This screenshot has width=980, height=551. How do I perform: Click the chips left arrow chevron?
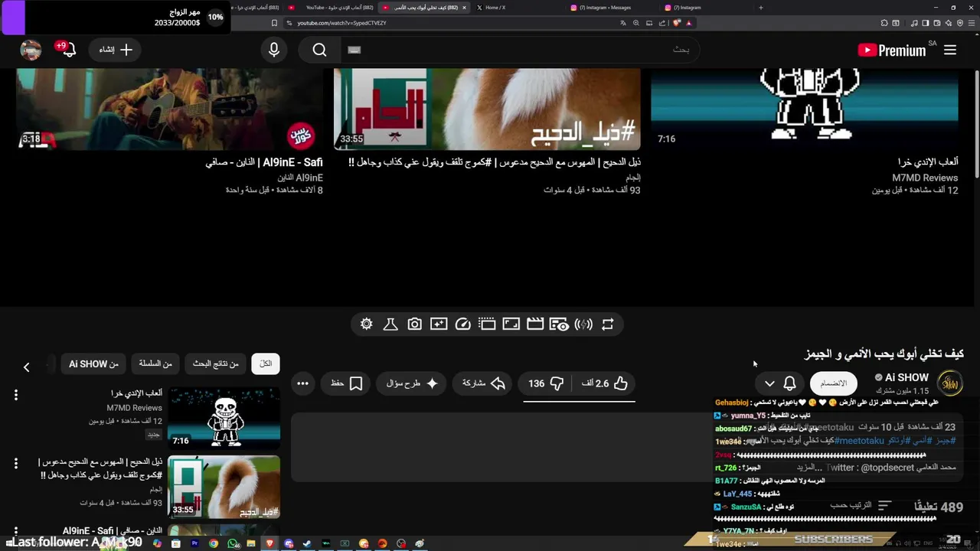tap(26, 367)
